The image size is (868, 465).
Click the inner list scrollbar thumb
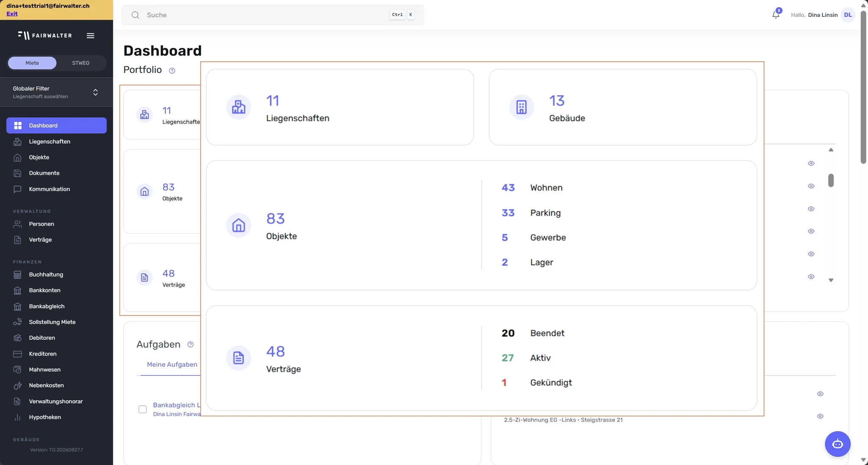pos(831,180)
